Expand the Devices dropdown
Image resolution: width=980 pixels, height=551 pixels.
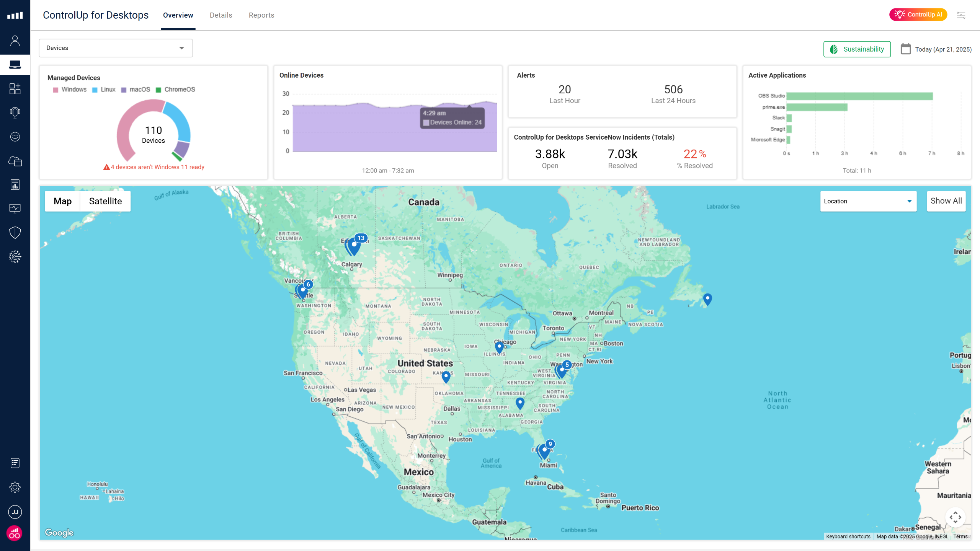[x=116, y=48]
